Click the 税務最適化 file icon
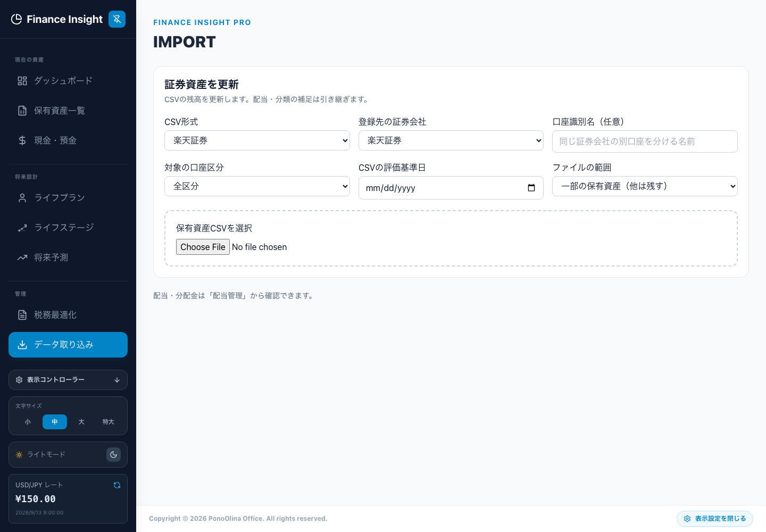Image resolution: width=766 pixels, height=532 pixels. [x=22, y=315]
